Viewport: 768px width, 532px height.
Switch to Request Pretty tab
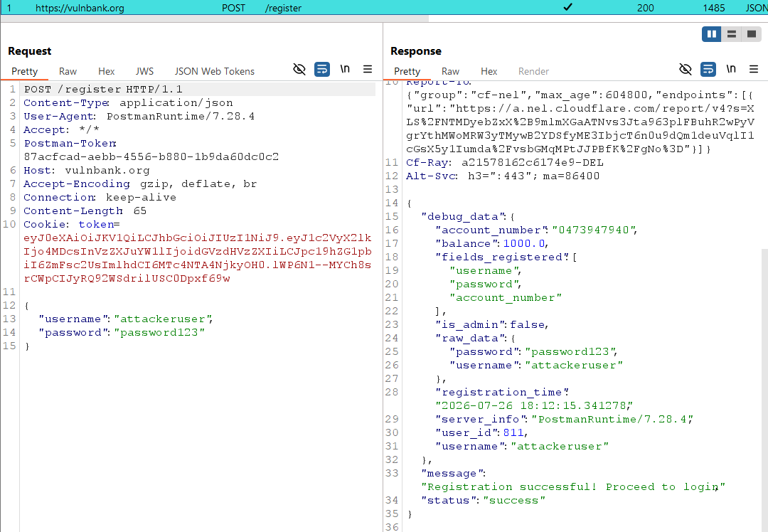[24, 72]
